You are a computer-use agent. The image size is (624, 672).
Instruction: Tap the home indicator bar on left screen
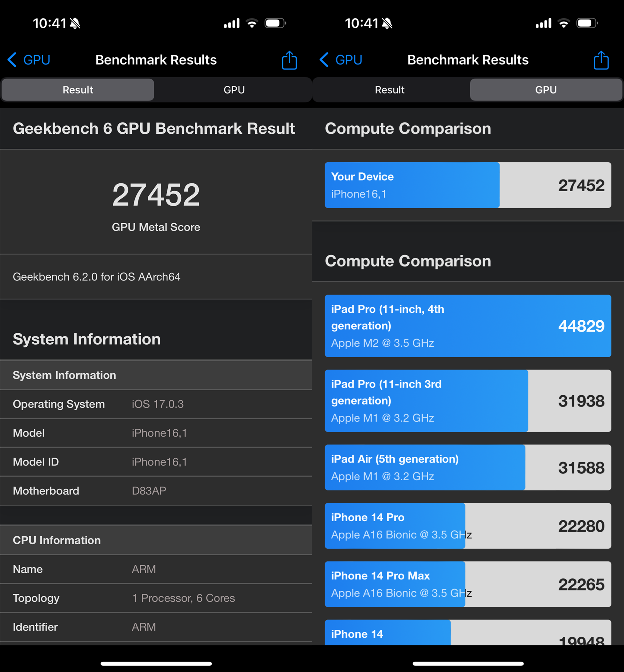pyautogui.click(x=156, y=664)
